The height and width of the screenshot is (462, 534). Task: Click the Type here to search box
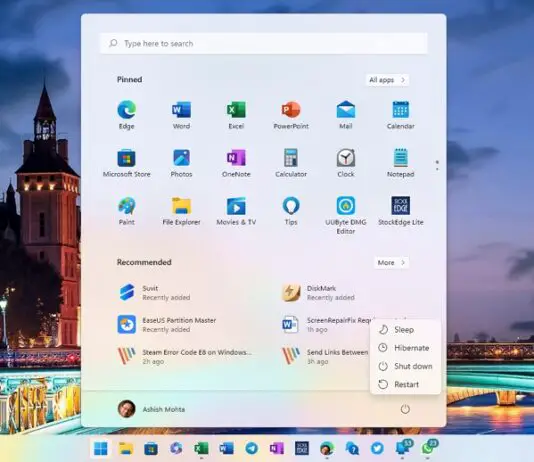263,43
